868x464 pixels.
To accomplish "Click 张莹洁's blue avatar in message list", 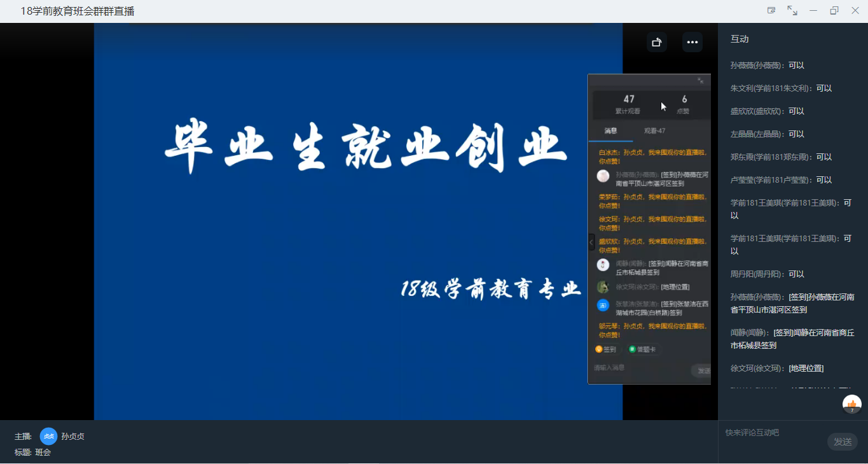I will click(x=603, y=306).
